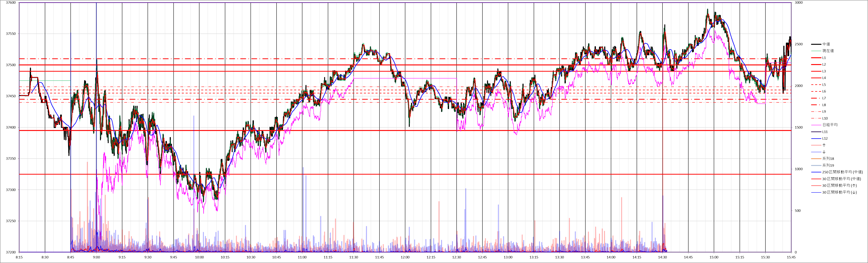Select the 中値 legend entry

(x=820, y=44)
